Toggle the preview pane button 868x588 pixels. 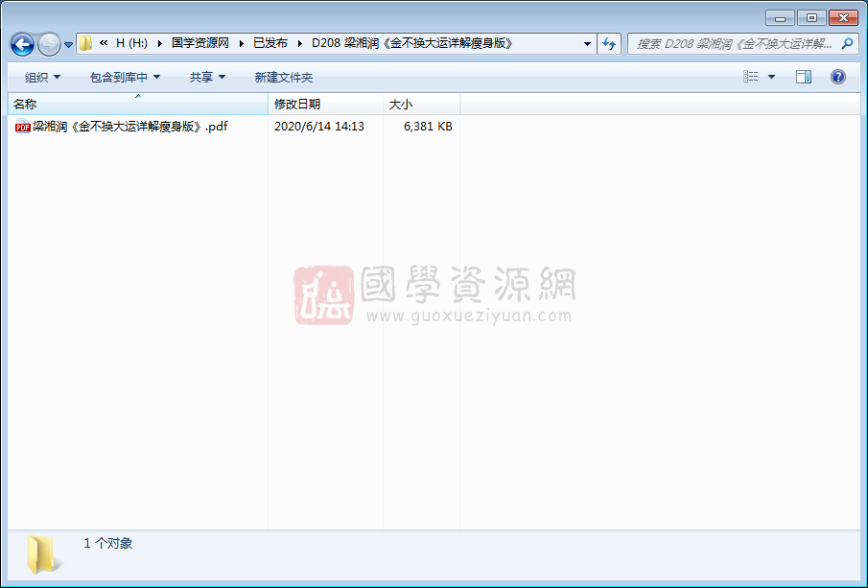(803, 77)
